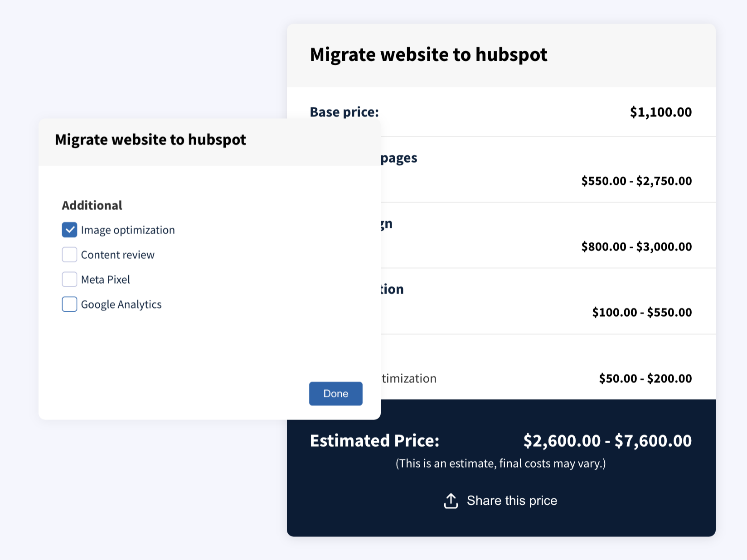Viewport: 747px width, 560px height.
Task: Click the Meta Pixel label text
Action: (105, 280)
